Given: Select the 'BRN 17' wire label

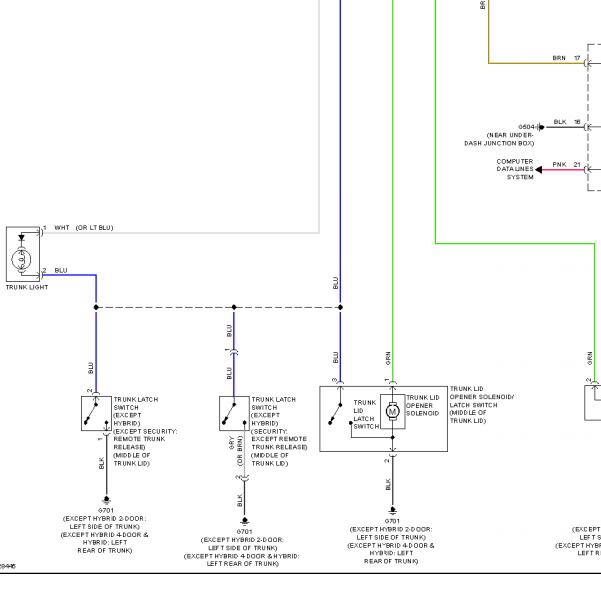Looking at the screenshot, I should [566, 58].
